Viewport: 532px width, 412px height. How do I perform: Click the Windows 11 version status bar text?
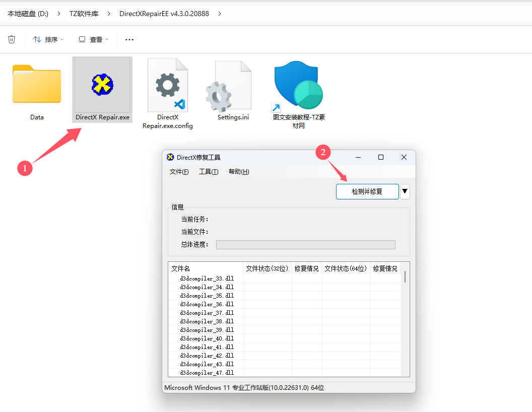click(x=244, y=388)
